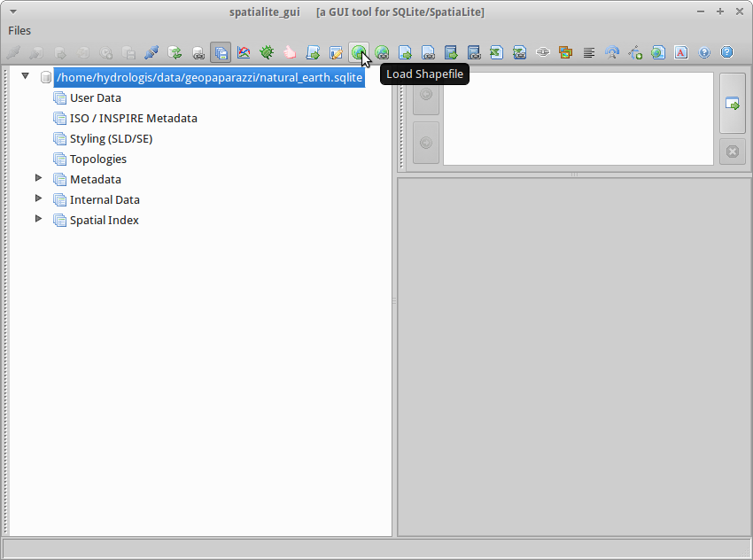Toggle the pressed stacked floppy-disk toolbar button
The width and height of the screenshot is (753, 560).
coord(221,52)
